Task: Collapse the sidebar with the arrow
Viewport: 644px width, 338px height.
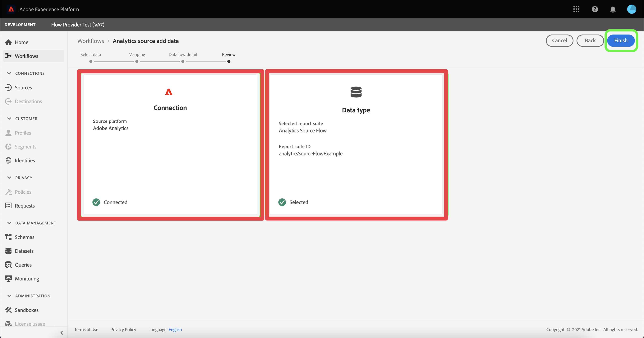Action: point(62,332)
